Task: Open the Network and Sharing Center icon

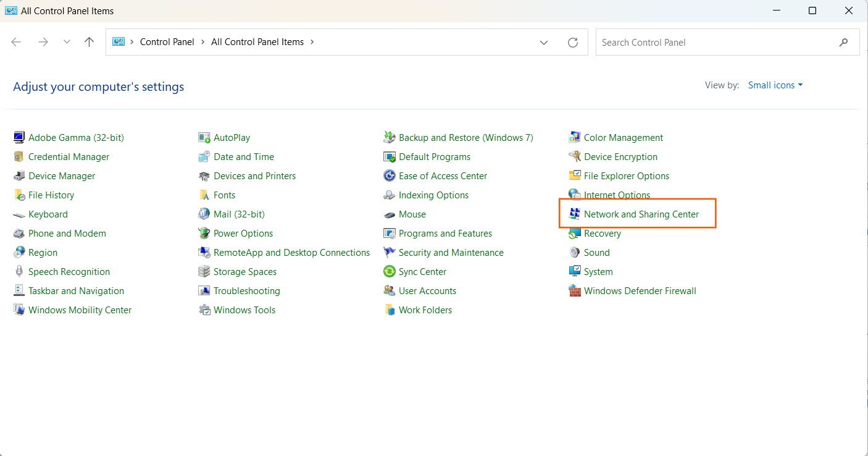Action: click(x=574, y=214)
